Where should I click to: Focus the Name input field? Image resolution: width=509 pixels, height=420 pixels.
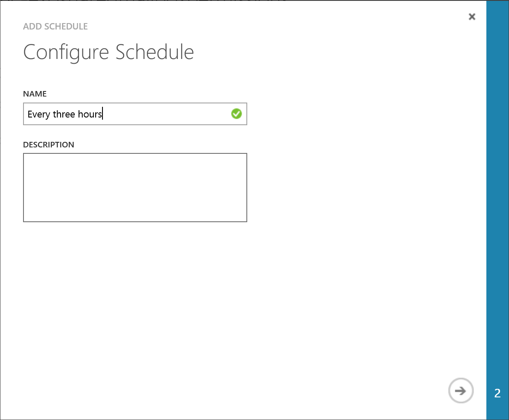coord(128,114)
